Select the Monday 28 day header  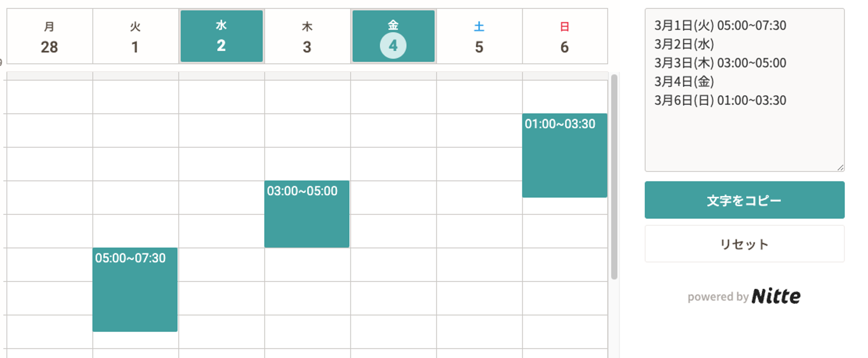49,36
